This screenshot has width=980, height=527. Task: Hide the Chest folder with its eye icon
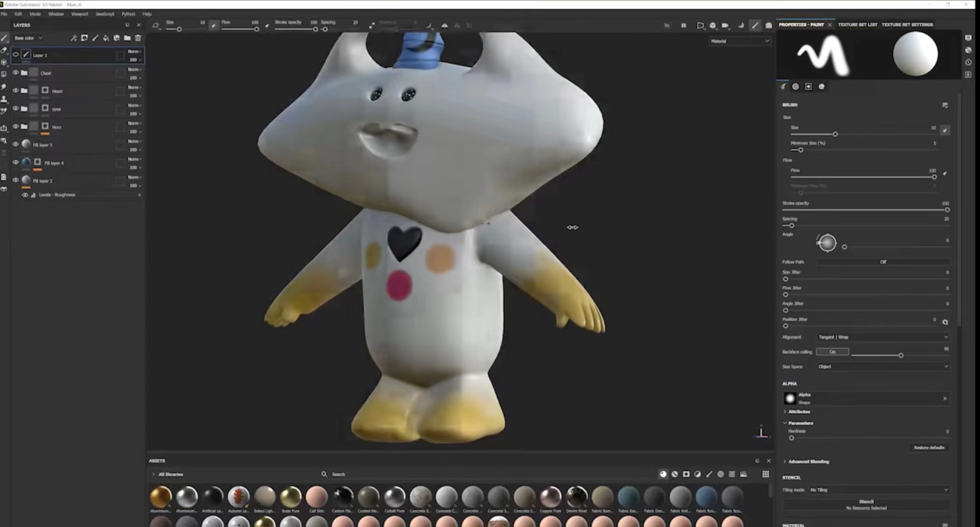(x=16, y=73)
